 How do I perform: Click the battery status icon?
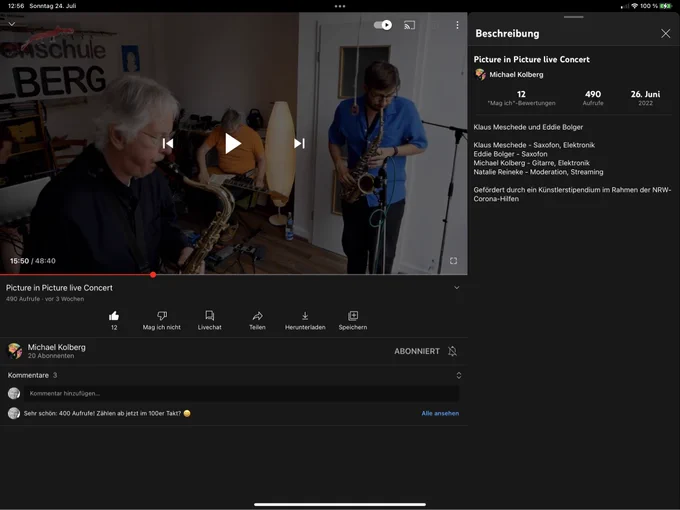666,6
